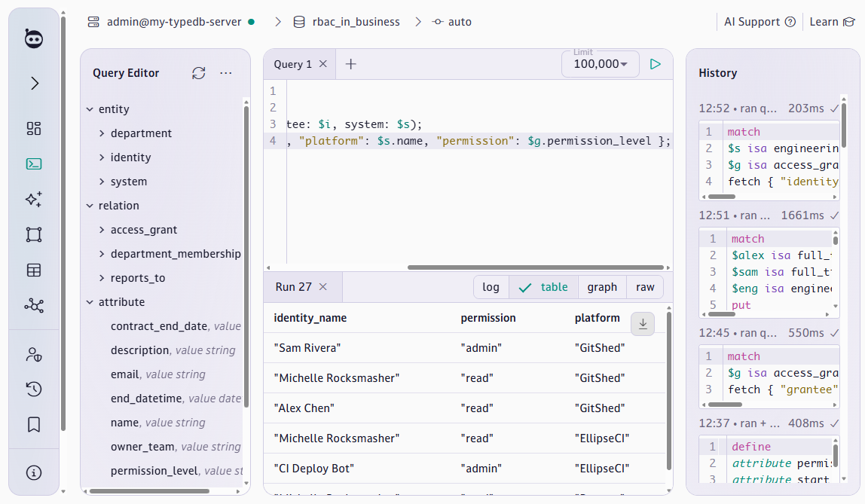Click the TypeDB Studio bot logo

[34, 38]
